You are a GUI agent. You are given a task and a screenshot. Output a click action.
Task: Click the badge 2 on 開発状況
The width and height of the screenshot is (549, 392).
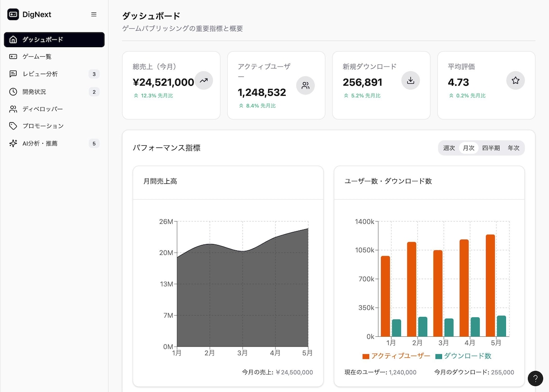tap(94, 92)
